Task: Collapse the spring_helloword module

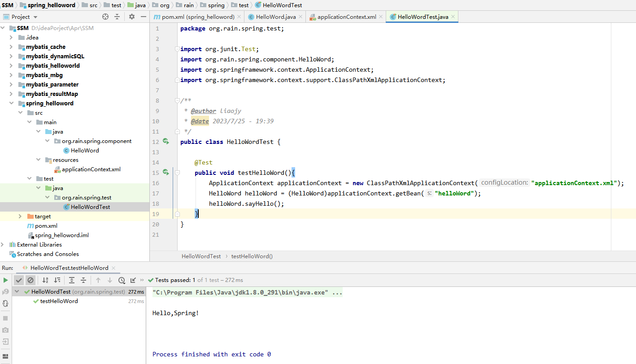Action: (12, 103)
